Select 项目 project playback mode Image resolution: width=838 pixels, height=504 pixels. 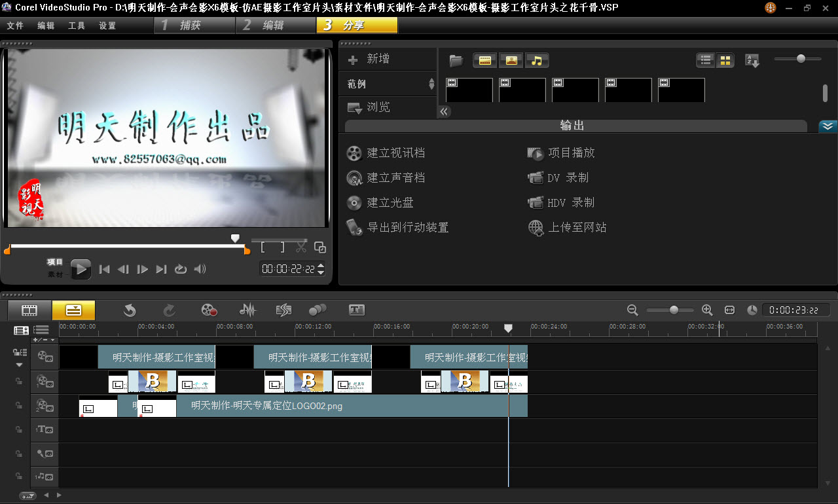[55, 262]
